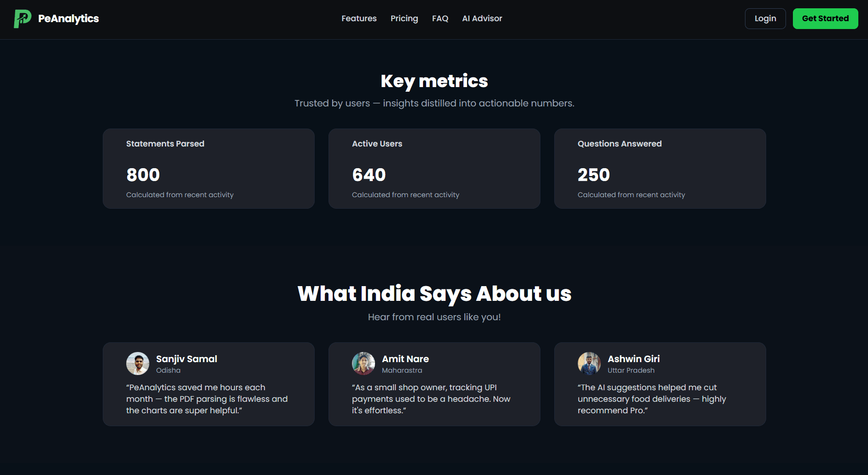This screenshot has width=868, height=475.
Task: Switch to the Pricing page
Action: pos(404,18)
